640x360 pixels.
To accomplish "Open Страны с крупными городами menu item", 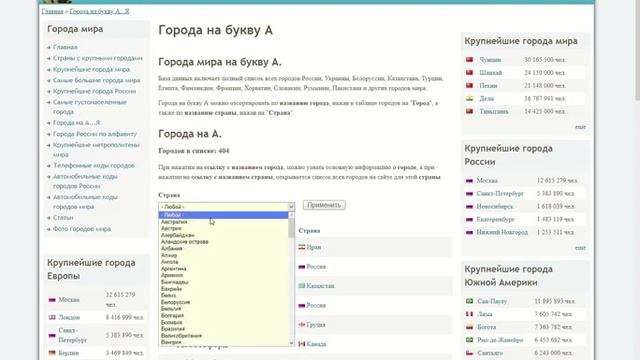I will (98, 58).
